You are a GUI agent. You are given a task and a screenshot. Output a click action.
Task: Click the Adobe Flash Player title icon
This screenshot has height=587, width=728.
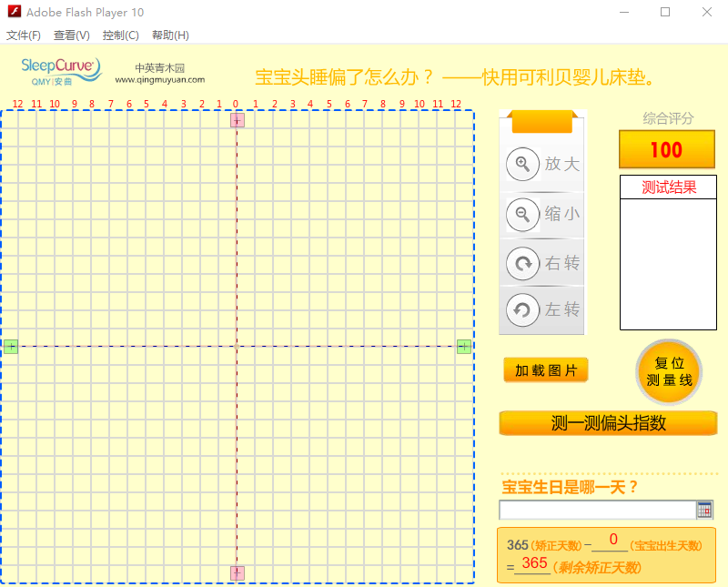(x=15, y=11)
